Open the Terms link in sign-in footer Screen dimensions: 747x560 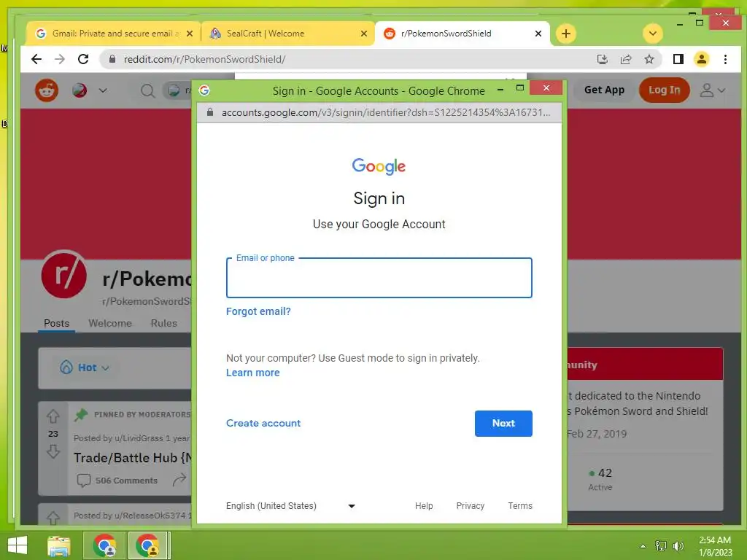520,506
